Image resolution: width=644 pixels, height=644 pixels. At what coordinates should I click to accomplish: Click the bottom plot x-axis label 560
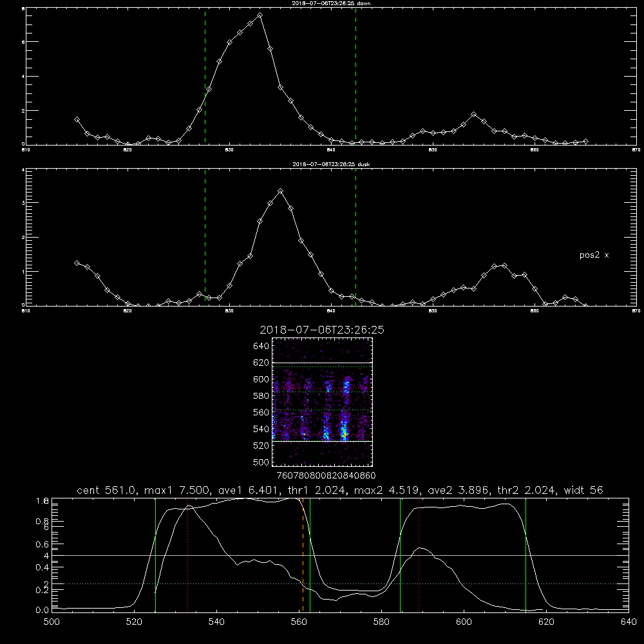[299, 622]
